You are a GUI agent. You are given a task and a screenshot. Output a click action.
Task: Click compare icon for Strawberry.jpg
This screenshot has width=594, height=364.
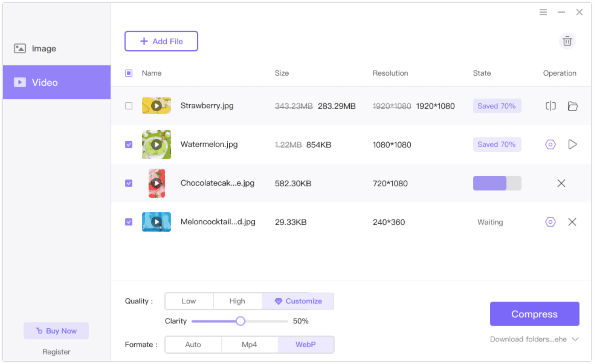550,106
